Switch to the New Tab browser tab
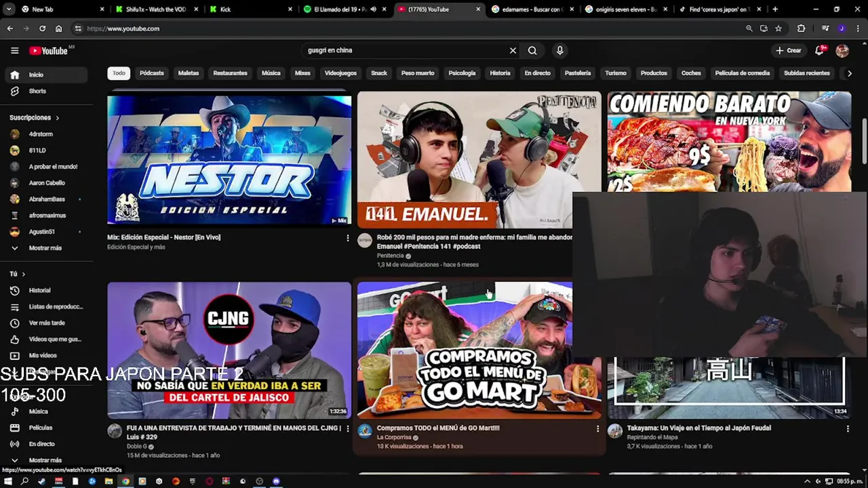The height and width of the screenshot is (488, 868). pos(61,9)
